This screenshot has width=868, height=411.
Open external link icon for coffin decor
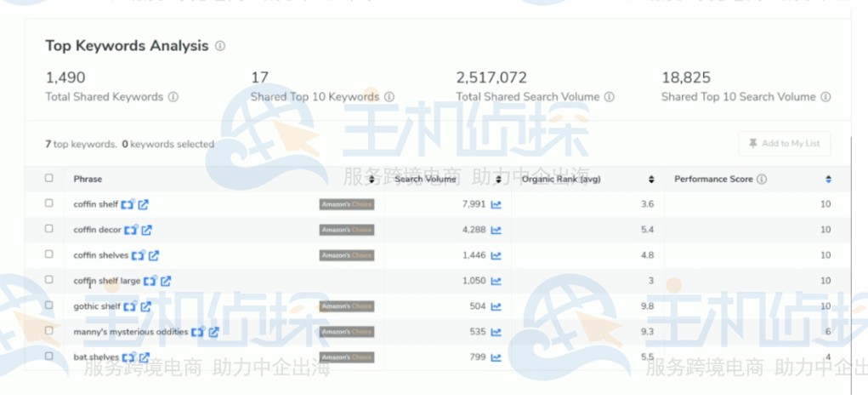(146, 230)
